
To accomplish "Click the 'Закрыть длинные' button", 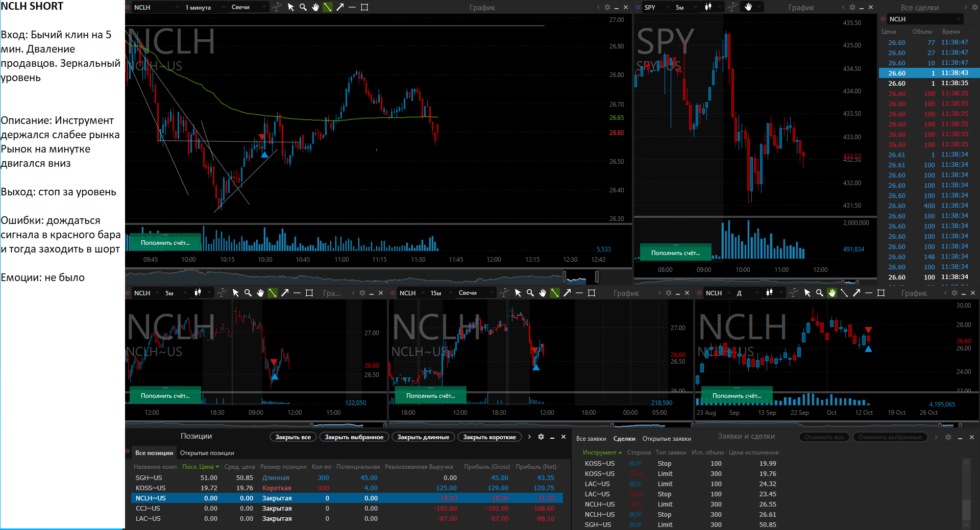I will [x=423, y=437].
